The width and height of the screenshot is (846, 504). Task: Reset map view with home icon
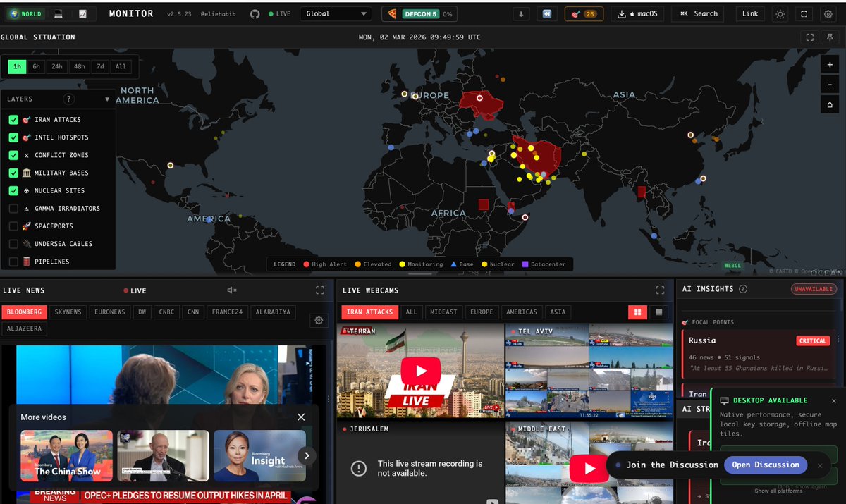point(830,104)
